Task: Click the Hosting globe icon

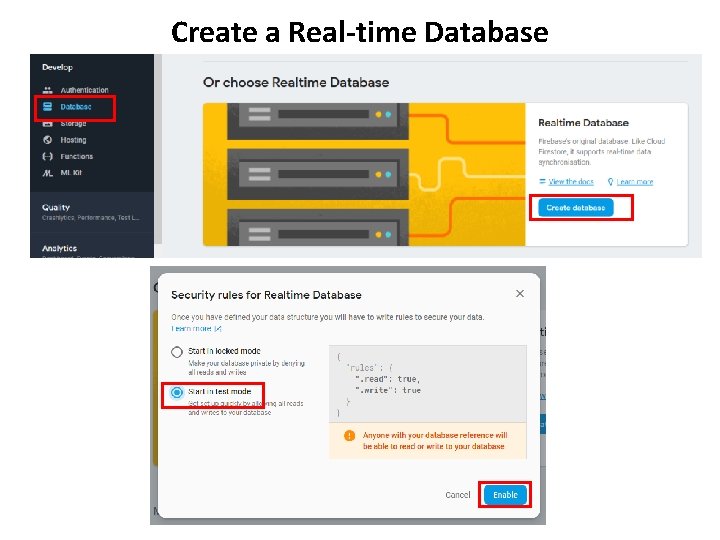Action: 47,140
